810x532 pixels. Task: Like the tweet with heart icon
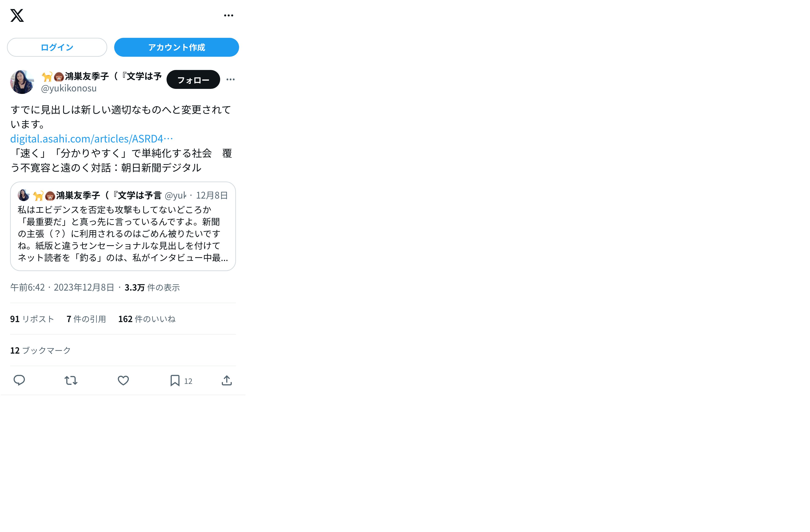point(123,380)
